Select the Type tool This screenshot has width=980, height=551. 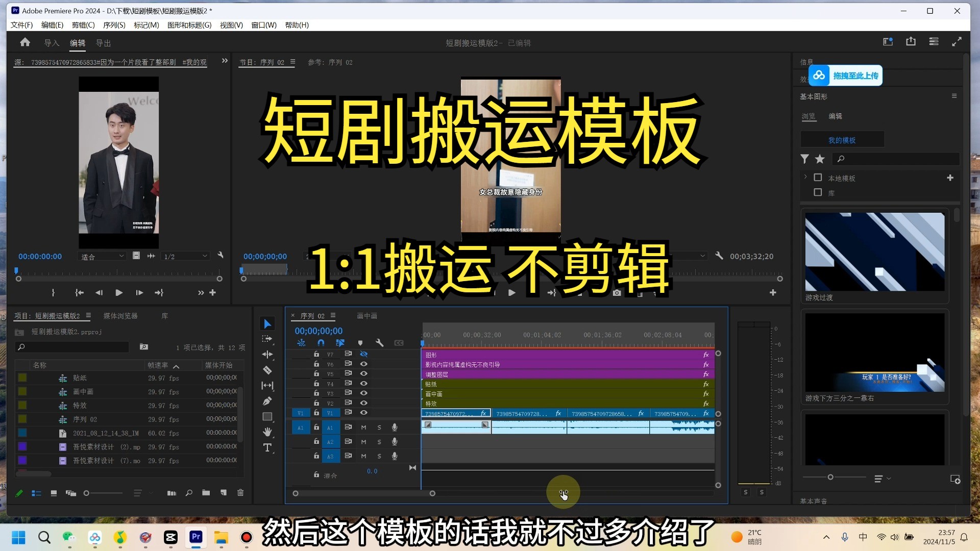coord(267,448)
